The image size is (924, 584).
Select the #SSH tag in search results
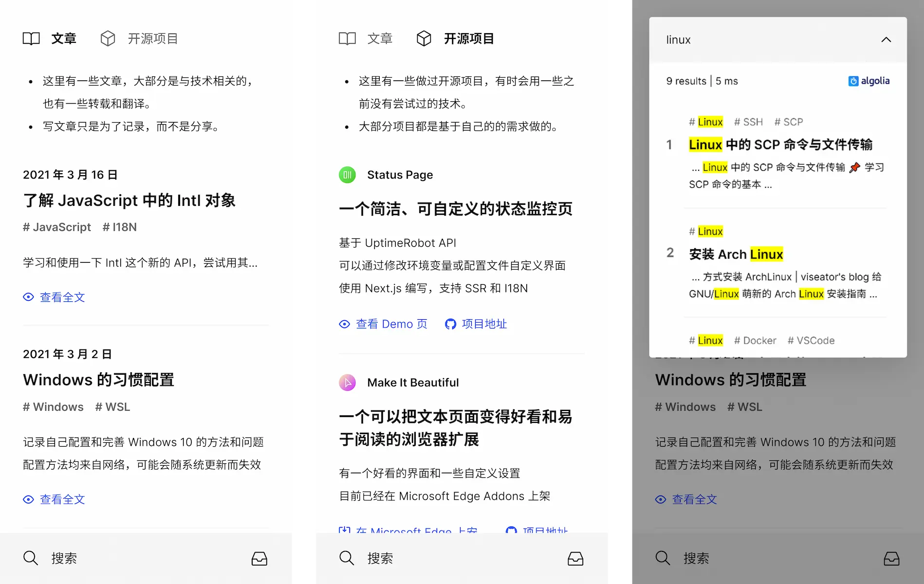point(748,122)
